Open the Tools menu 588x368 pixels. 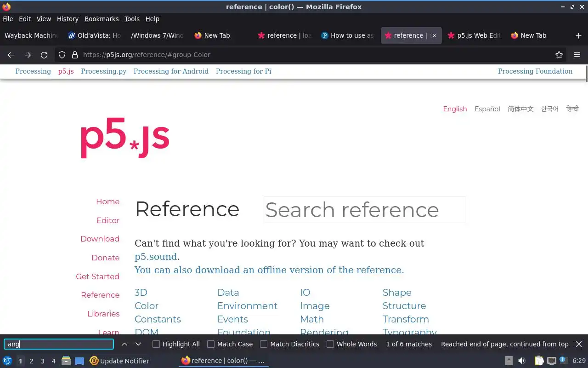(132, 19)
